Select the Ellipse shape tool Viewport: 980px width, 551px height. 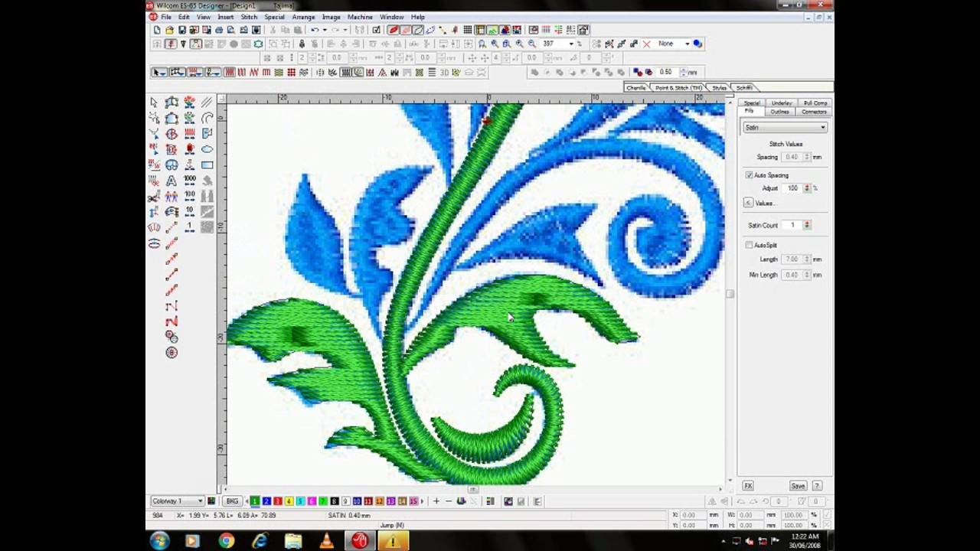(x=207, y=149)
